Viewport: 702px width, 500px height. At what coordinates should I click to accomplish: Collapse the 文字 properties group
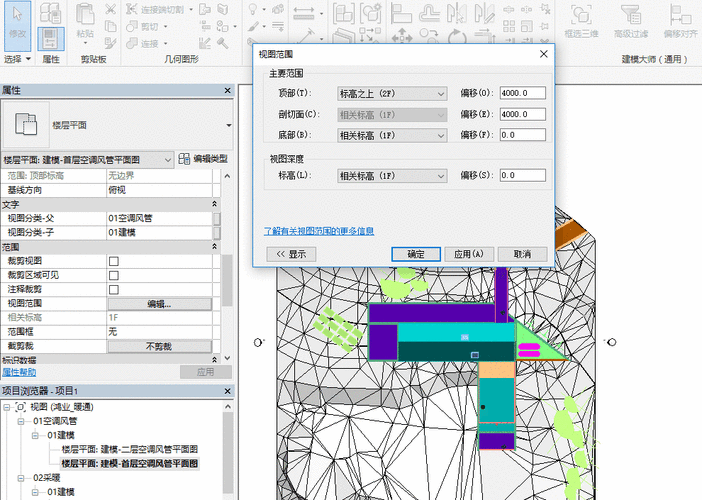214,204
